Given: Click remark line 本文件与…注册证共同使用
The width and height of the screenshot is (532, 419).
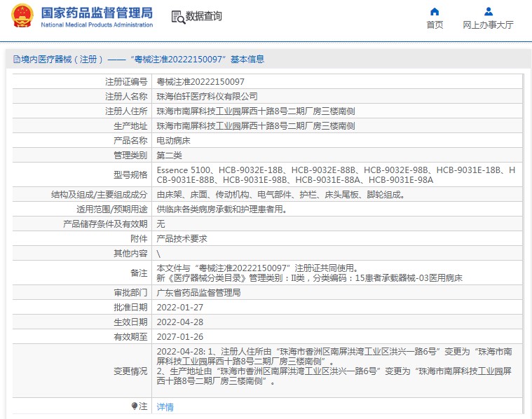Looking at the screenshot, I should pos(258,268).
